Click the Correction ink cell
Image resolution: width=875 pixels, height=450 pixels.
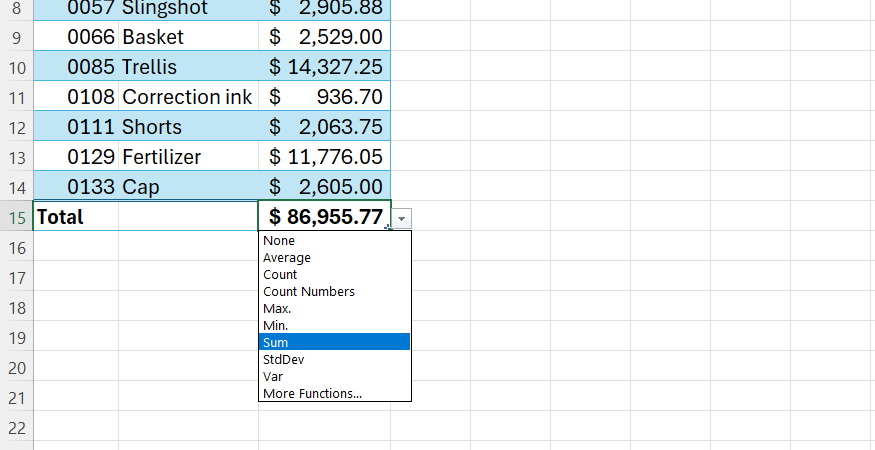coord(189,97)
